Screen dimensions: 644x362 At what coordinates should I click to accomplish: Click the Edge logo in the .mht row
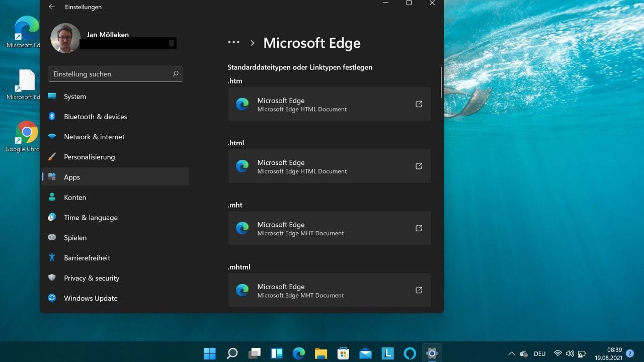pyautogui.click(x=243, y=228)
